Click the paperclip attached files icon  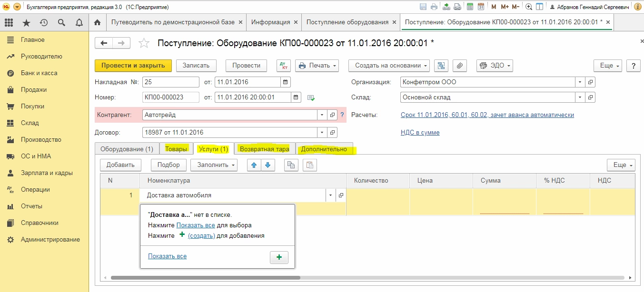[x=459, y=66]
